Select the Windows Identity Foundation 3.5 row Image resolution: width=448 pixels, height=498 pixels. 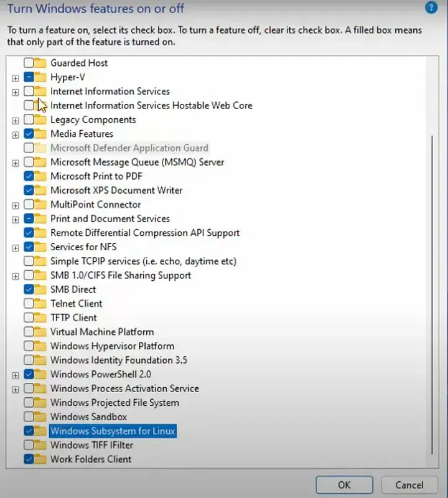click(119, 360)
